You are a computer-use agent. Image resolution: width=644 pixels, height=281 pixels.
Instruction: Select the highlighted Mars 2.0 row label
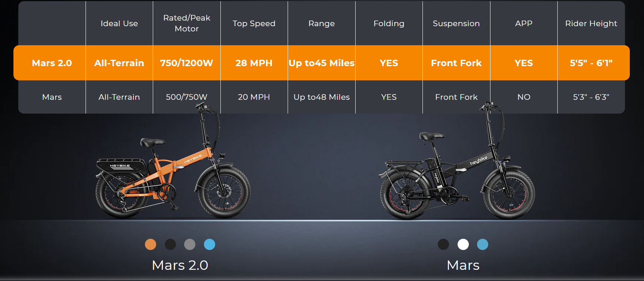click(52, 63)
